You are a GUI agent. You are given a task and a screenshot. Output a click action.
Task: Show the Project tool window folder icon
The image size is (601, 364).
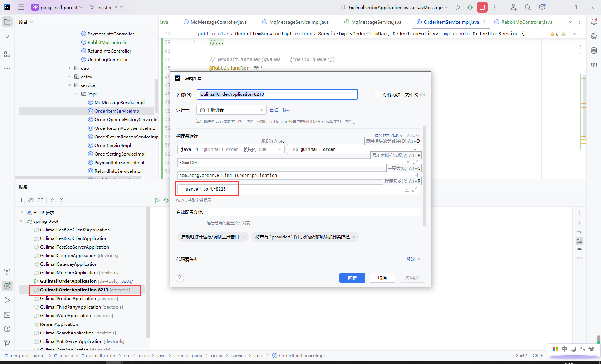click(7, 22)
